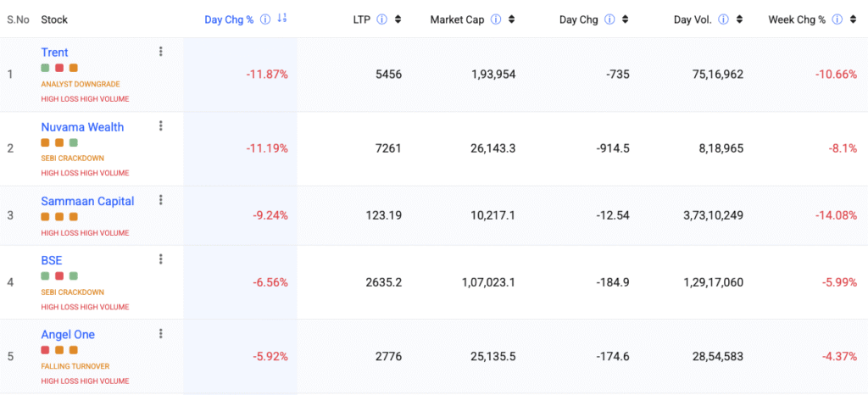This screenshot has height=395, width=868.
Task: Click the info icon beside Day Chg
Action: tap(609, 19)
